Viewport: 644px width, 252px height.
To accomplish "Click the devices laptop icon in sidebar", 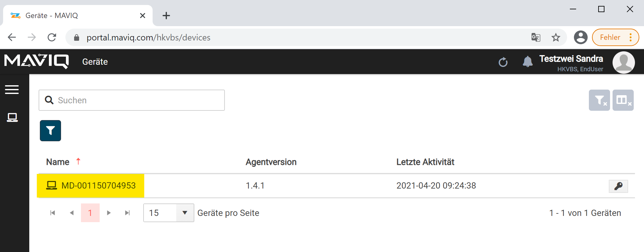I will click(x=12, y=117).
